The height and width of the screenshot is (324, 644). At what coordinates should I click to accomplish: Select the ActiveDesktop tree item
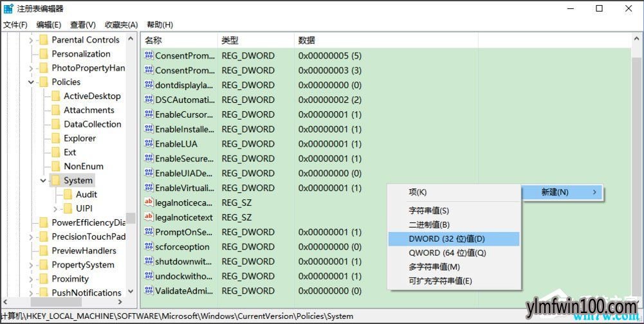pos(92,96)
